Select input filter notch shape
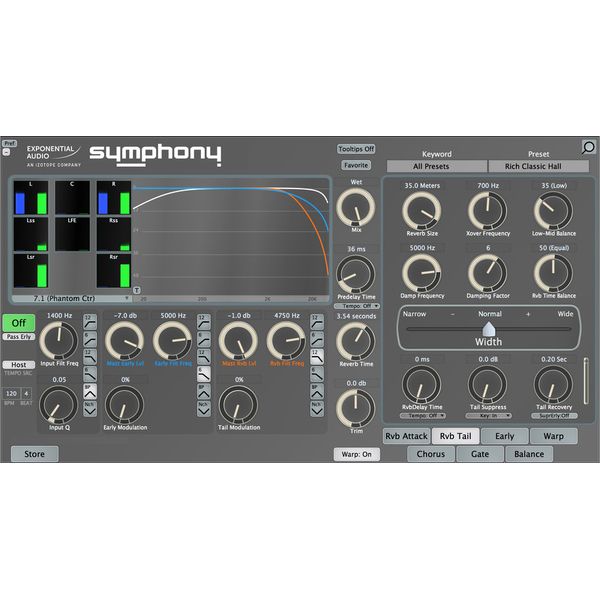The height and width of the screenshot is (600, 600). tap(90, 408)
